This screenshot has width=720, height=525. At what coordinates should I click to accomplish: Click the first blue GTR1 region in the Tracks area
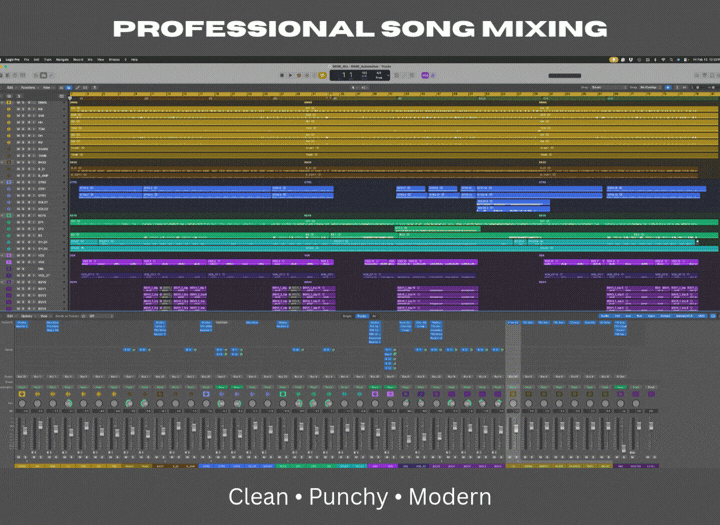coord(110,188)
